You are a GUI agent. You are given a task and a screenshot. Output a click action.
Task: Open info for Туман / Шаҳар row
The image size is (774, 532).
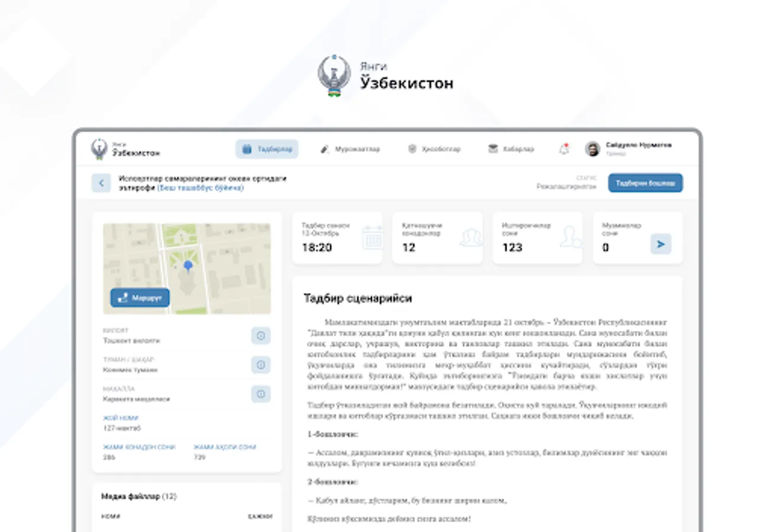pyautogui.click(x=261, y=365)
